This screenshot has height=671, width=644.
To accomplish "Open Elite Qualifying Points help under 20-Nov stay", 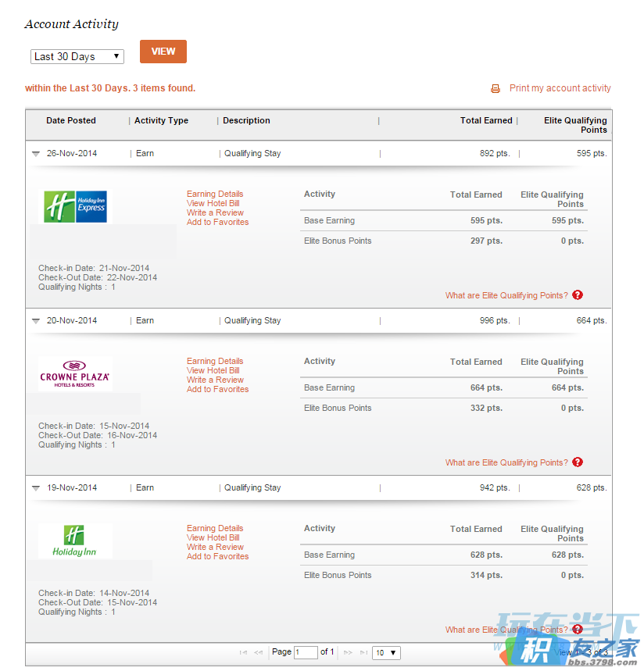I will pos(506,462).
